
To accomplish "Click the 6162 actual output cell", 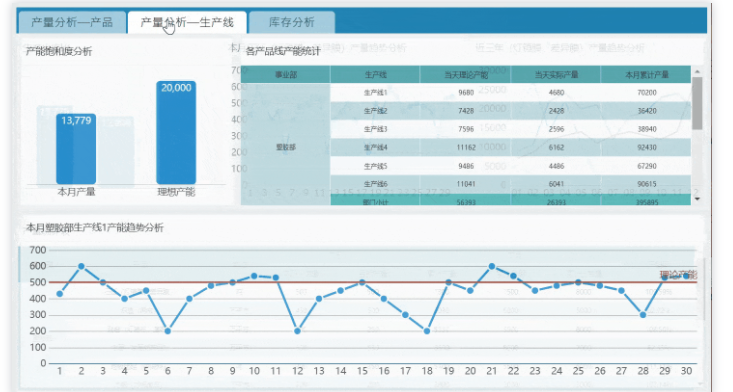I will (556, 147).
